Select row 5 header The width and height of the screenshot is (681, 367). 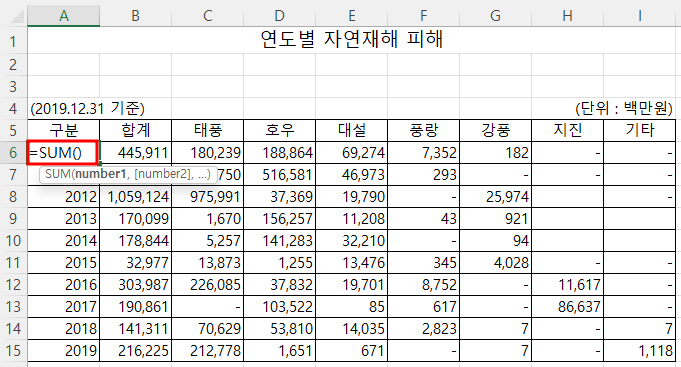[x=13, y=130]
